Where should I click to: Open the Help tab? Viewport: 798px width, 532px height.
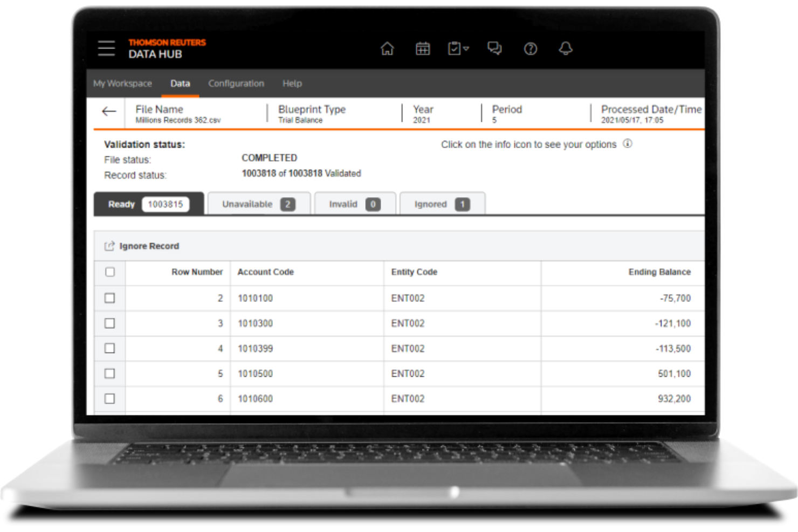[x=292, y=84]
